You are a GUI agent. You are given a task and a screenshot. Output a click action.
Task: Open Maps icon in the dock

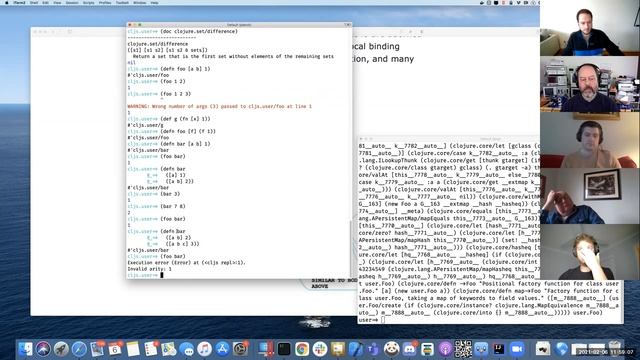pos(168,349)
